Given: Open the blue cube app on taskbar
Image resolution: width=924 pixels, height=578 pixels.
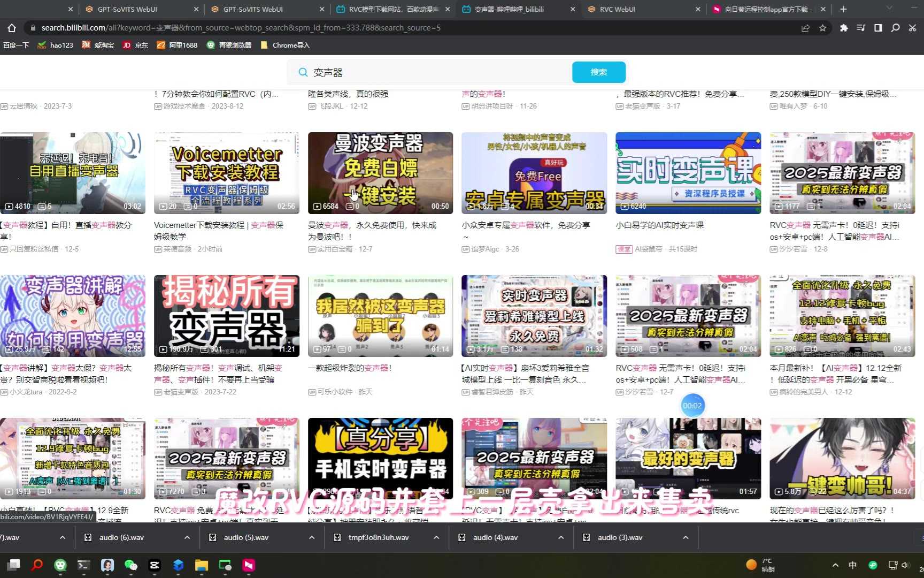Looking at the screenshot, I should pyautogui.click(x=178, y=565).
